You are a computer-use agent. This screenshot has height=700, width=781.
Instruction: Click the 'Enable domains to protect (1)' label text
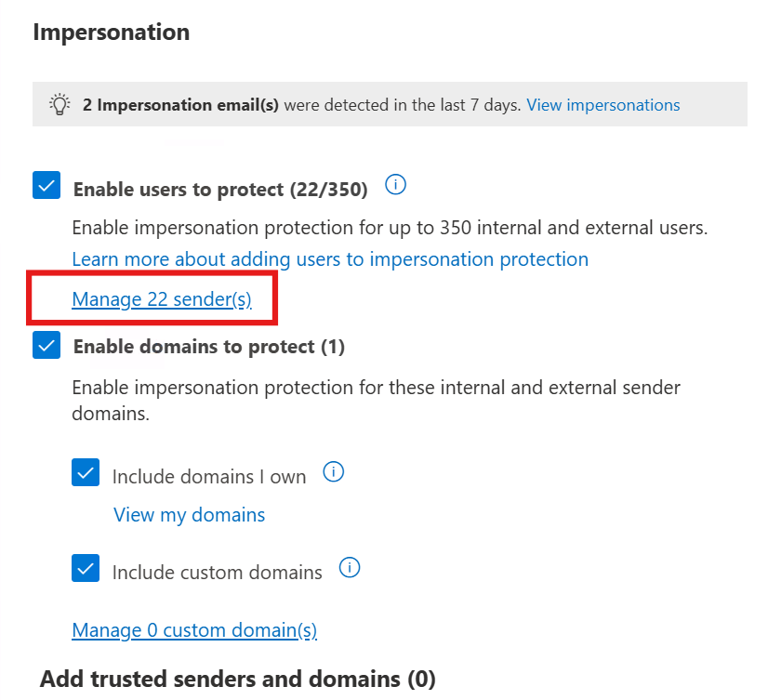point(208,347)
